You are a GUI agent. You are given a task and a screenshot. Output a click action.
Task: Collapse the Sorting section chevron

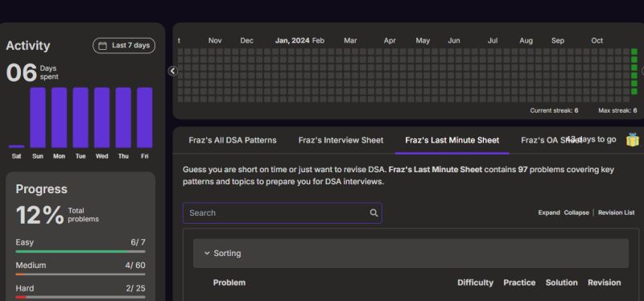pyautogui.click(x=207, y=254)
